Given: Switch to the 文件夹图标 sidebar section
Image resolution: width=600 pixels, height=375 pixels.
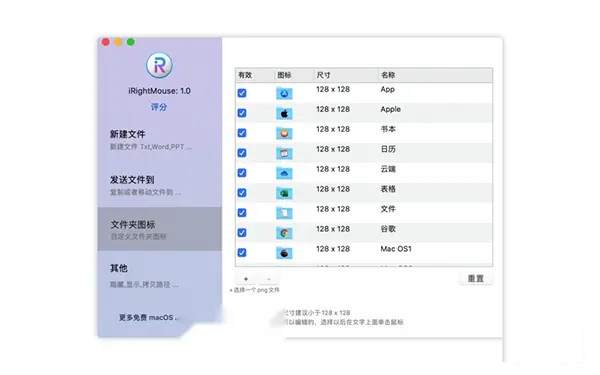Looking at the screenshot, I should [x=160, y=229].
